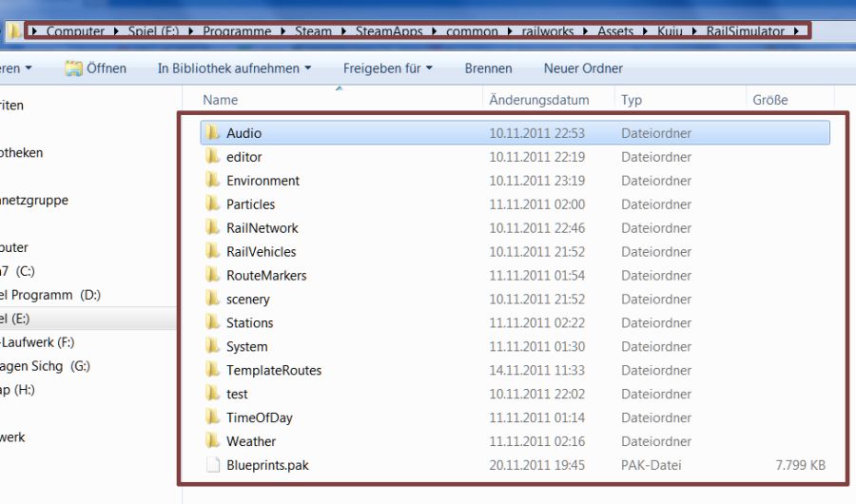Select the Weather folder icon
Image resolution: width=856 pixels, height=504 pixels.
tap(212, 441)
